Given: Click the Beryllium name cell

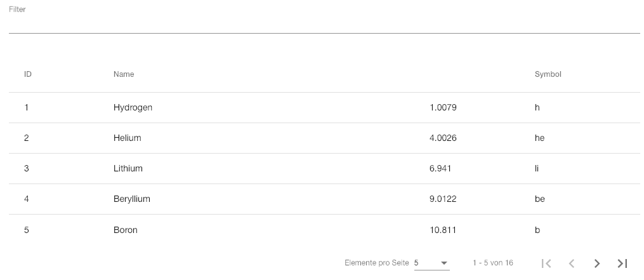Looking at the screenshot, I should 132,199.
